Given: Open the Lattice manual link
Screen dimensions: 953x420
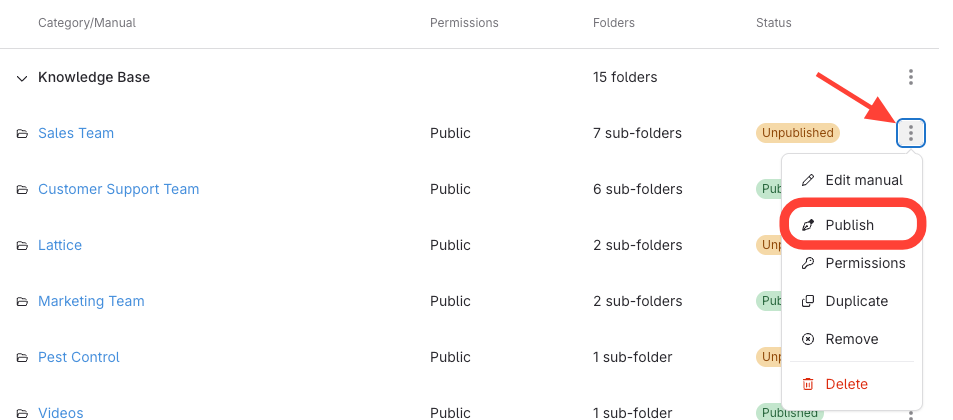Looking at the screenshot, I should [60, 245].
